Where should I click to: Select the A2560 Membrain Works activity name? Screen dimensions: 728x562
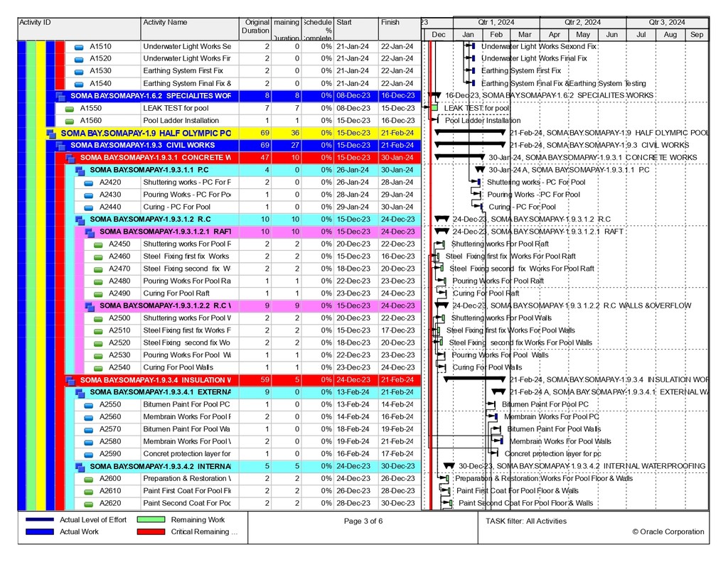pyautogui.click(x=187, y=417)
